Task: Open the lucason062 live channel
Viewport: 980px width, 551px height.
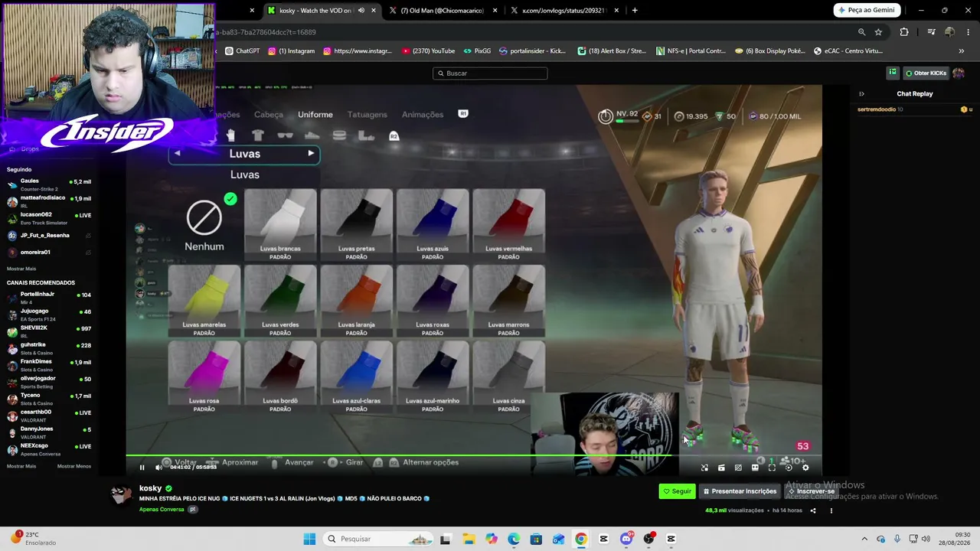Action: click(49, 218)
